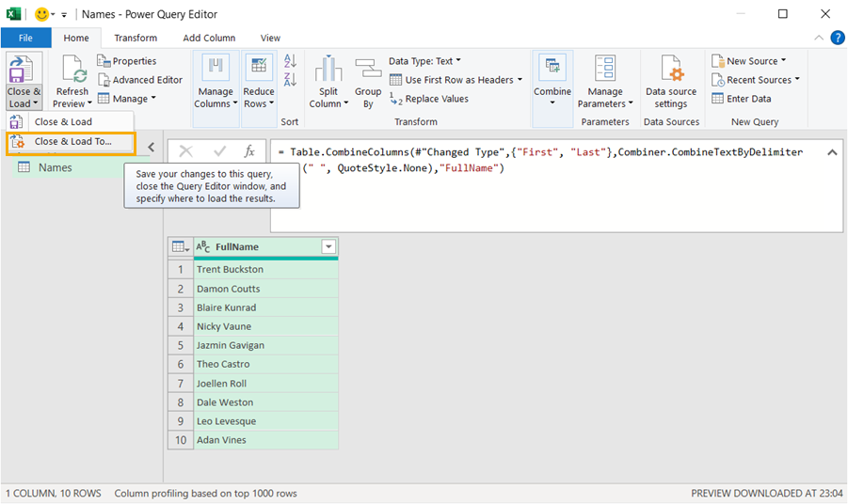
Task: Open the FullName column filter dropdown
Action: click(x=328, y=247)
